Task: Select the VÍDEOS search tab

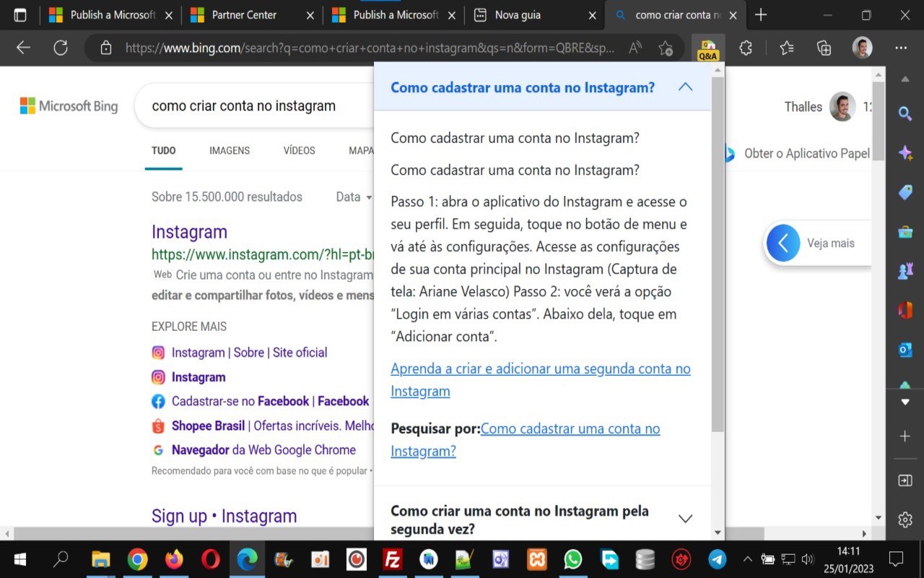Action: (x=300, y=150)
